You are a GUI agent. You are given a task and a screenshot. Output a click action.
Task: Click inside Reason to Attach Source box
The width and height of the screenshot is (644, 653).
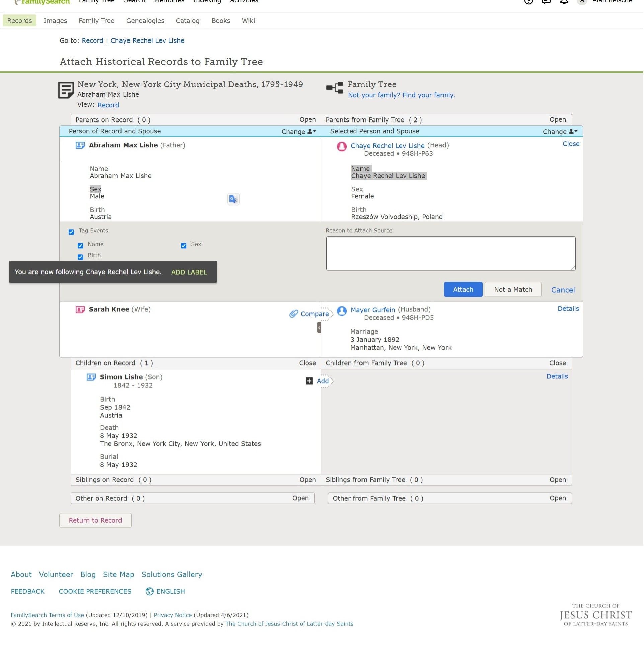click(x=451, y=253)
